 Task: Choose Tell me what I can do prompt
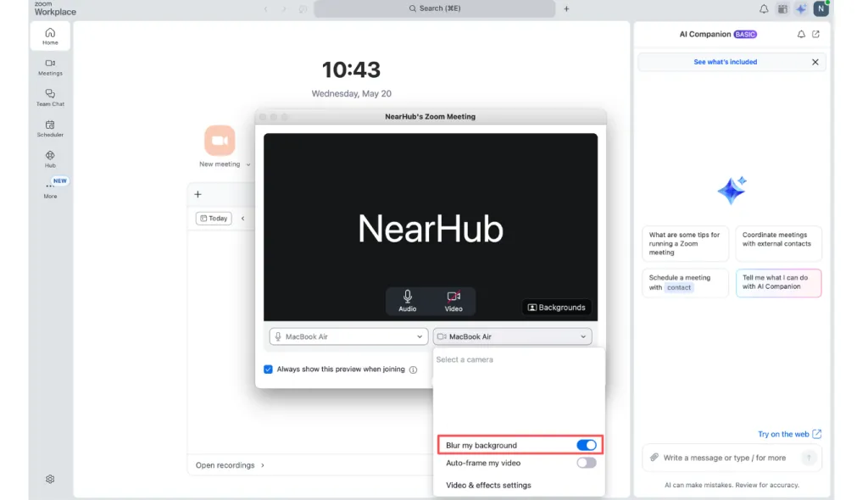pos(778,282)
